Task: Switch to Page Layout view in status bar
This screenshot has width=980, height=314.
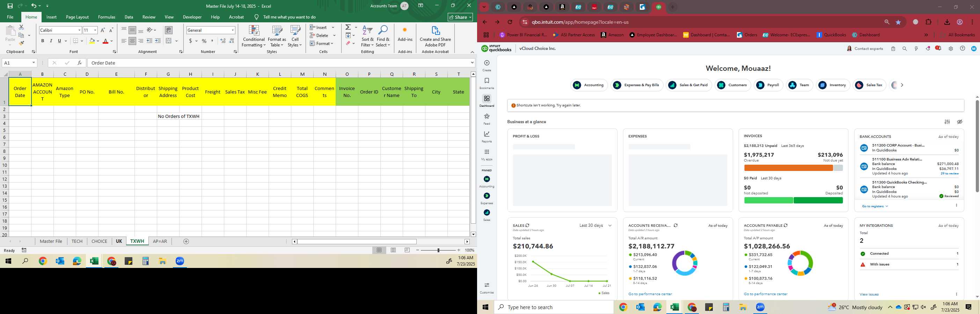Action: point(393,250)
